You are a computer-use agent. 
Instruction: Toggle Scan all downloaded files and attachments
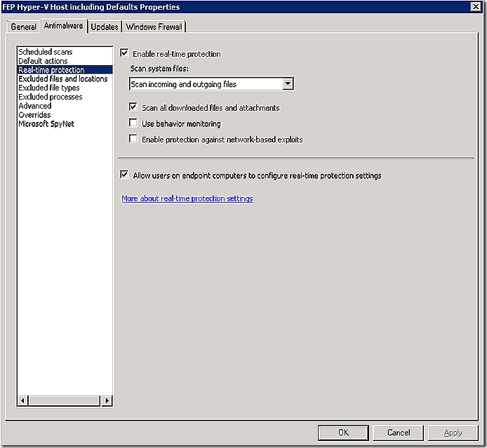coord(133,107)
